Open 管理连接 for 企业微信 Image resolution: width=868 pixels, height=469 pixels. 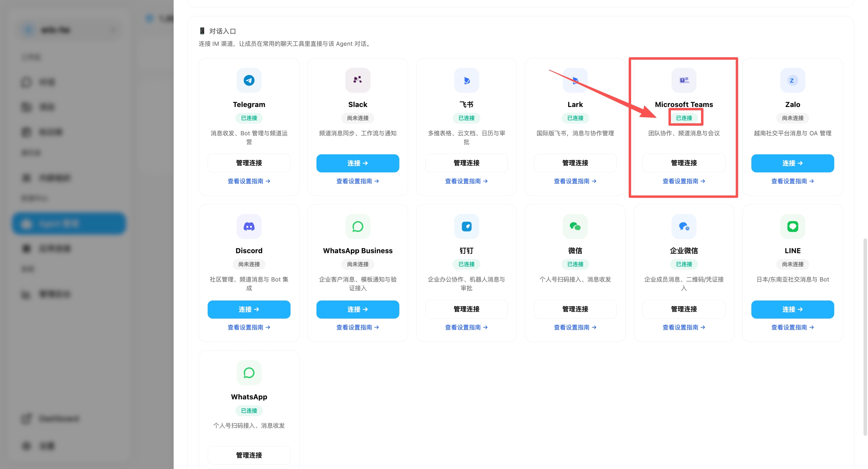point(684,309)
